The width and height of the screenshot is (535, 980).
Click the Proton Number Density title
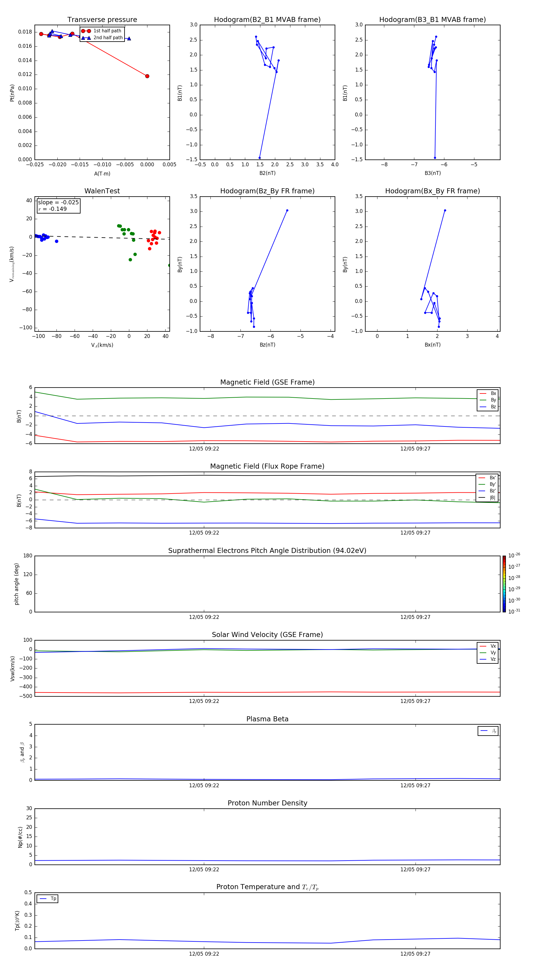coord(267,803)
